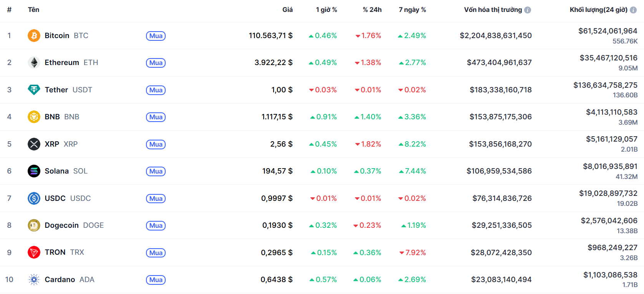Click the TRON red logo icon
Viewport: 644px width, 294px height.
tap(34, 252)
